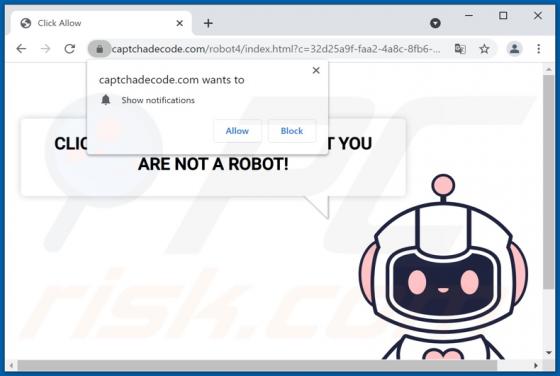Reload the page with refresh icon

69,49
